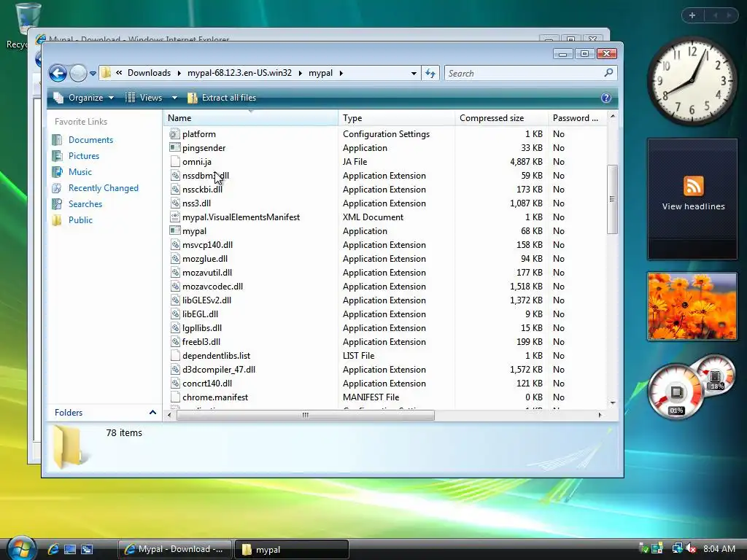This screenshot has width=747, height=560.
Task: Expand the Folders pane chevron
Action: (152, 413)
